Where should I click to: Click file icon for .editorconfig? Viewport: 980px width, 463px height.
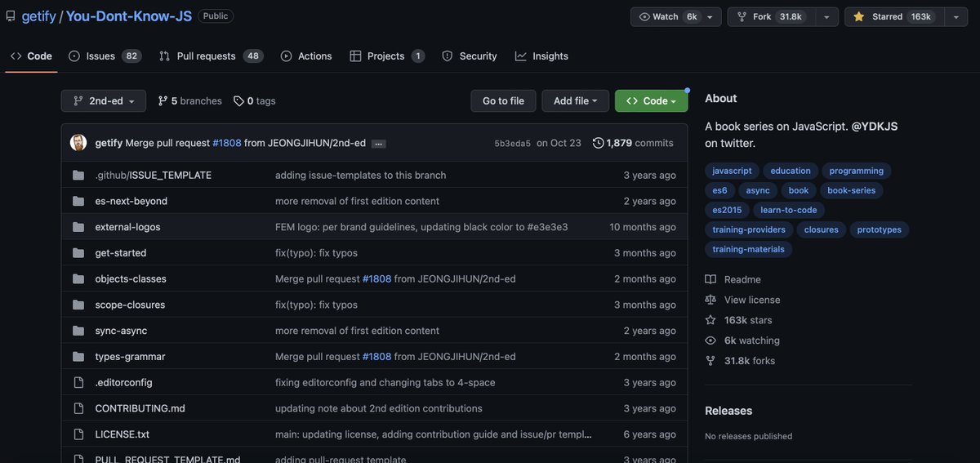point(78,383)
